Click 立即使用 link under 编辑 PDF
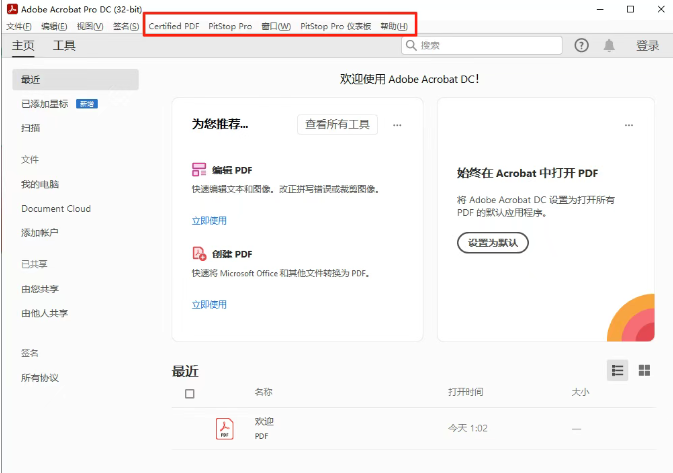The width and height of the screenshot is (673, 473). 209,220
